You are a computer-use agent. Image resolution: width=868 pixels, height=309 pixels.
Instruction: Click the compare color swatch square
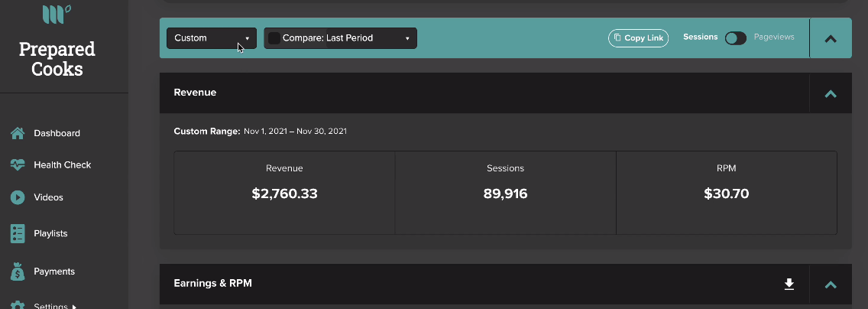coord(274,38)
